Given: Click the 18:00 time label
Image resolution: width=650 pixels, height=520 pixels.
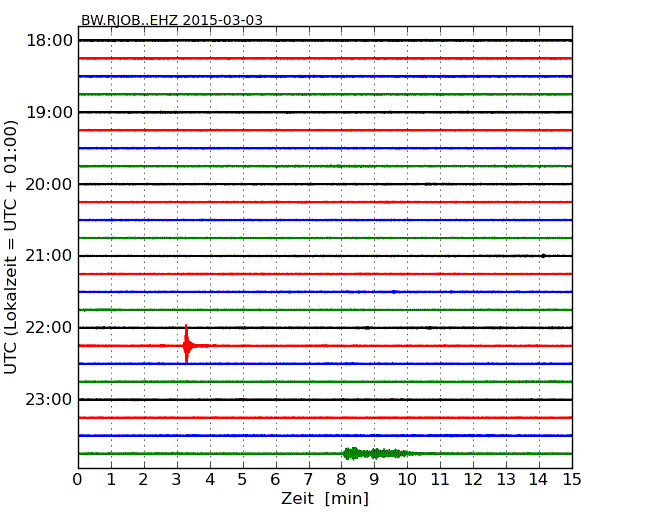Looking at the screenshot, I should point(50,41).
